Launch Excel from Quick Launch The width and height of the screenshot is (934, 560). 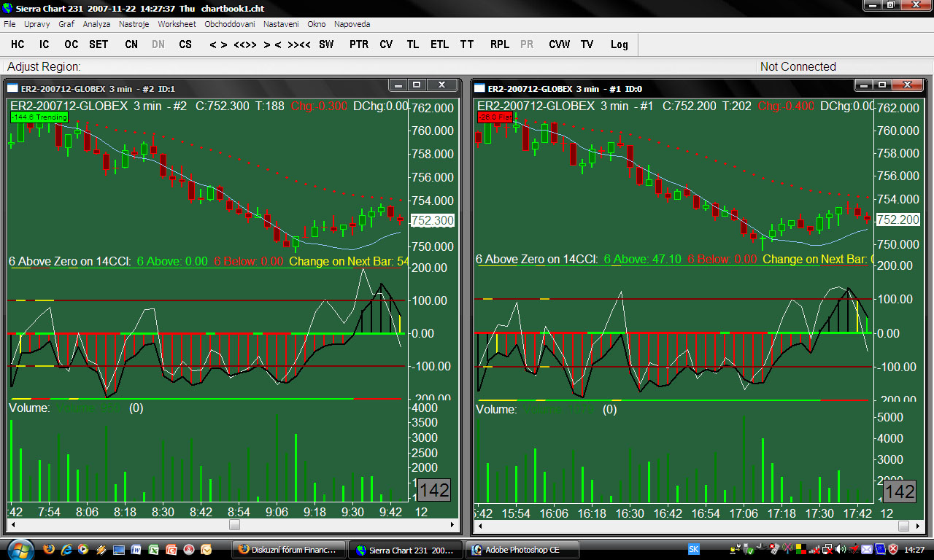click(x=154, y=549)
